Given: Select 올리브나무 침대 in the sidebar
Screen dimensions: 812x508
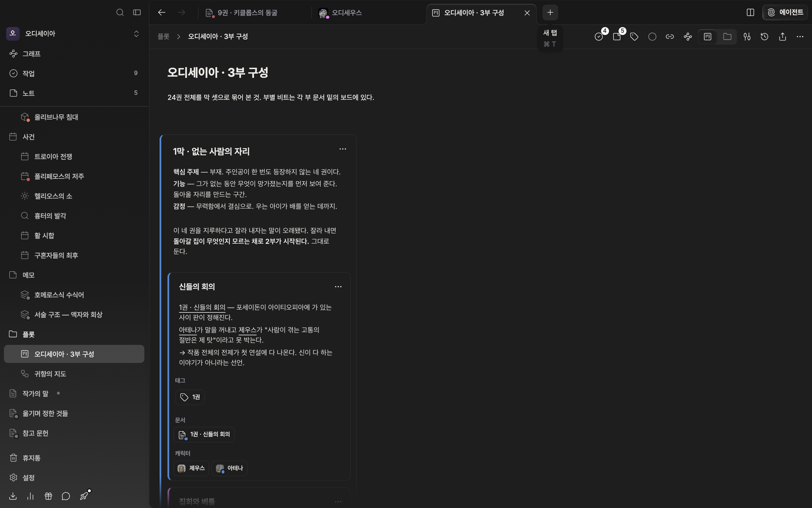Looking at the screenshot, I should tap(74, 117).
